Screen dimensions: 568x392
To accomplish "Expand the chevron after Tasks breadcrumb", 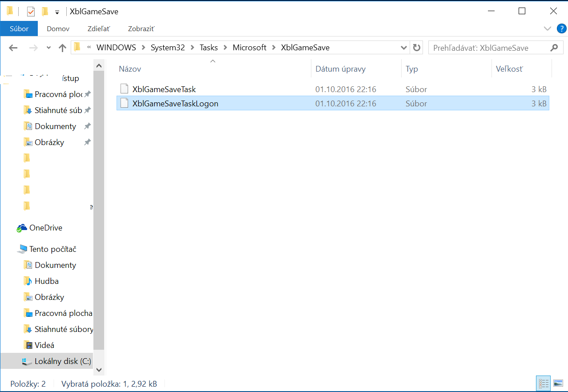I will (225, 48).
